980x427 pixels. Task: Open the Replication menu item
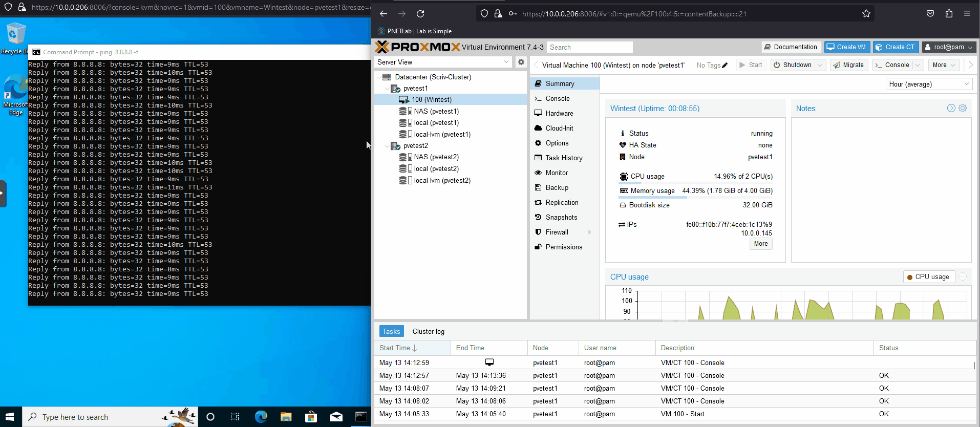click(565, 202)
